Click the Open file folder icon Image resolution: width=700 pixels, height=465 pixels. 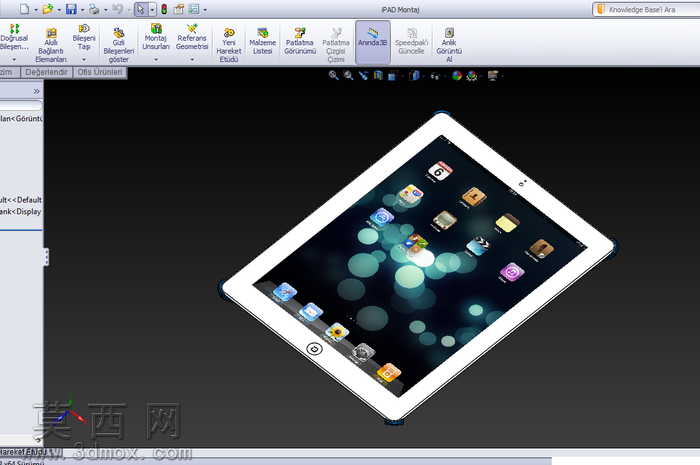point(47,9)
